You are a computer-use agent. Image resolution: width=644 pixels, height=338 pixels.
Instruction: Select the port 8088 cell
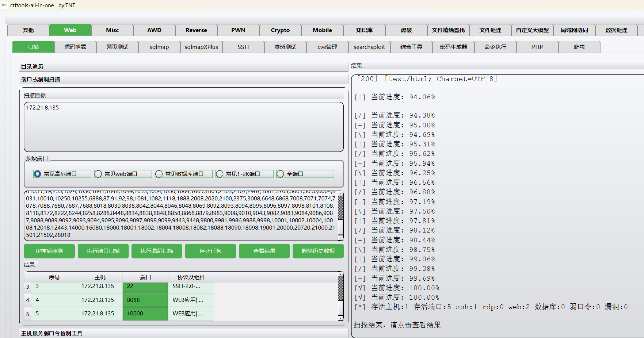click(x=145, y=300)
